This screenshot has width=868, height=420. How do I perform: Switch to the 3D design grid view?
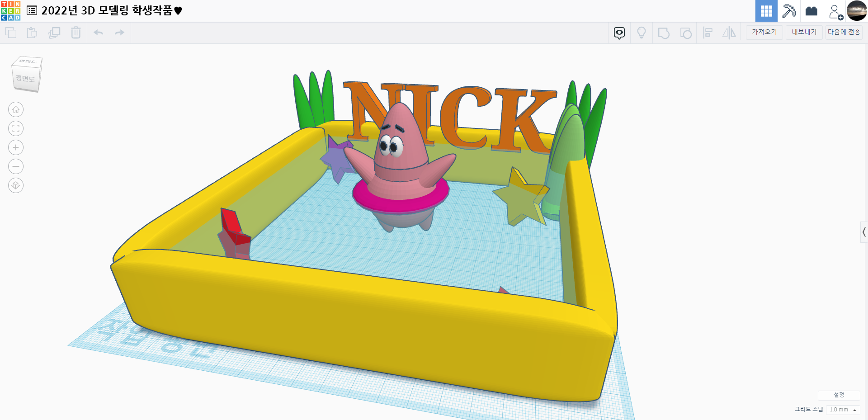[x=766, y=11]
